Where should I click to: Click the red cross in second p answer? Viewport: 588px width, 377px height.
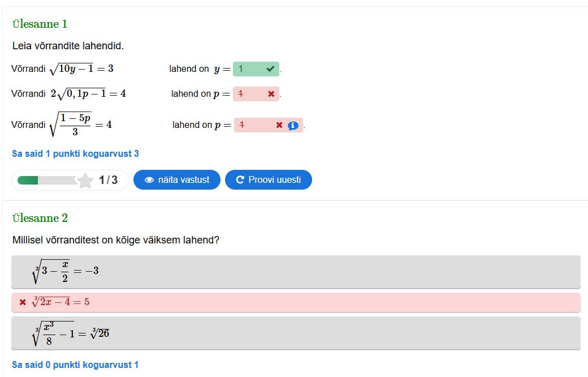pyautogui.click(x=271, y=94)
